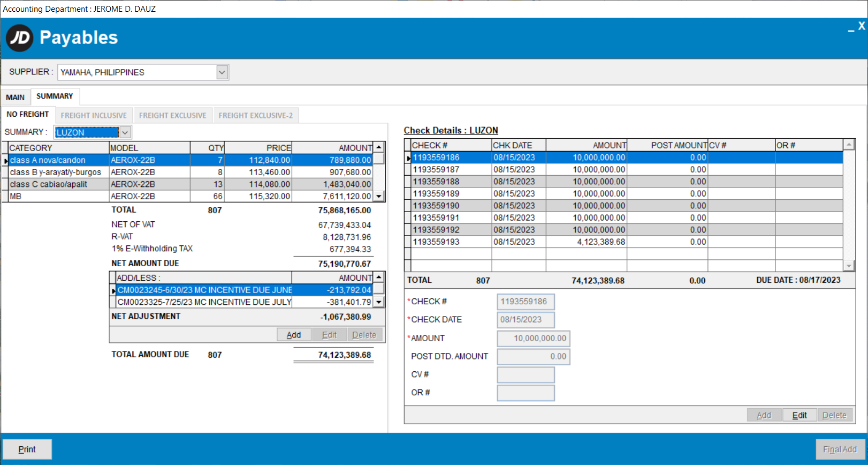Click Delete button under adjustments

364,335
